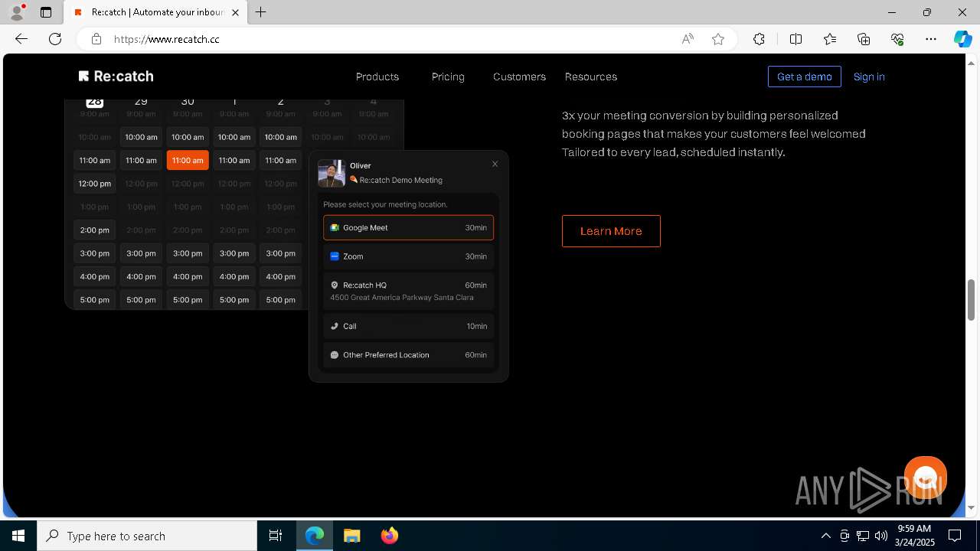Open the notification center icon
980x551 pixels.
pyautogui.click(x=955, y=536)
